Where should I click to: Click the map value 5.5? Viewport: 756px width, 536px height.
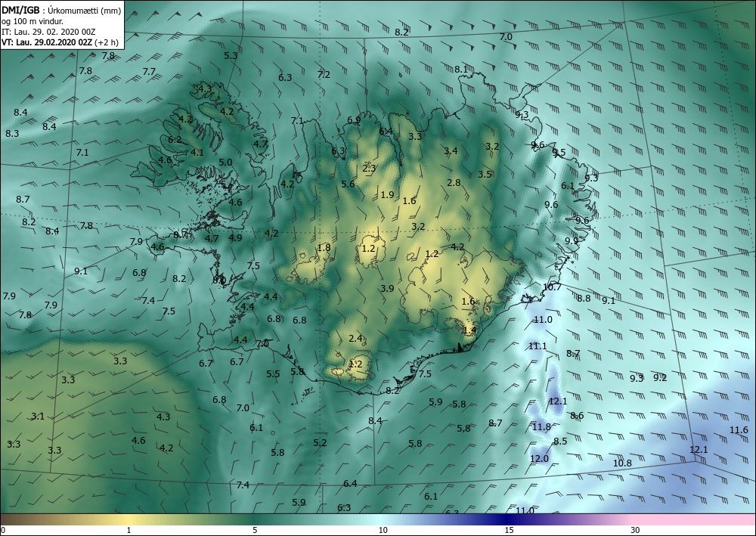coord(273,373)
